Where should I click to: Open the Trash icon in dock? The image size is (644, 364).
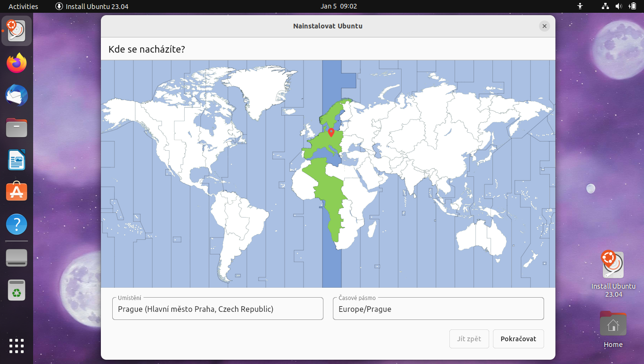tap(17, 290)
